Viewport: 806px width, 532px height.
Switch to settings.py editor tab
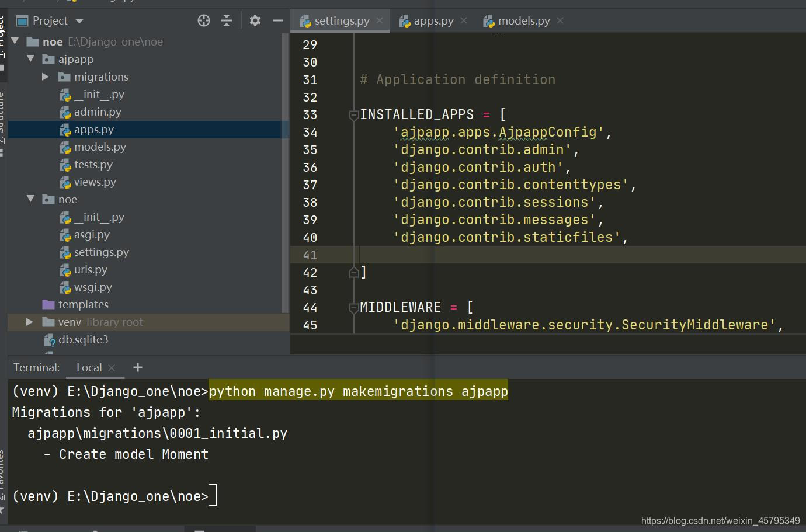[x=342, y=21]
